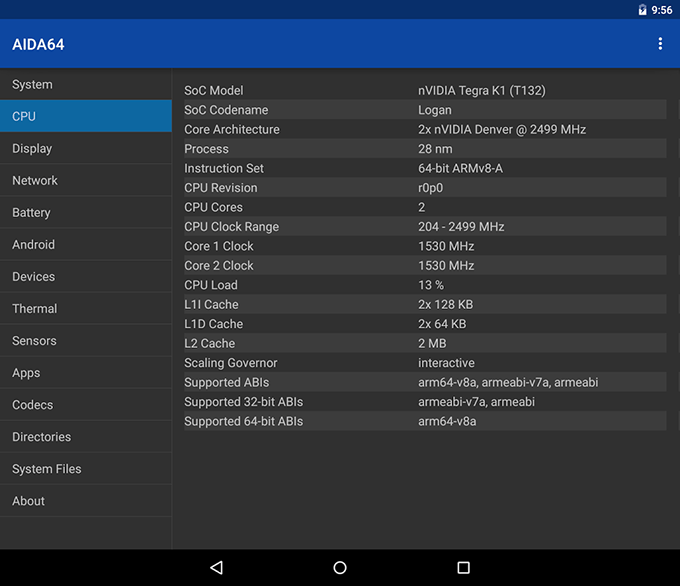Open the System section
680x586 pixels.
tap(86, 84)
